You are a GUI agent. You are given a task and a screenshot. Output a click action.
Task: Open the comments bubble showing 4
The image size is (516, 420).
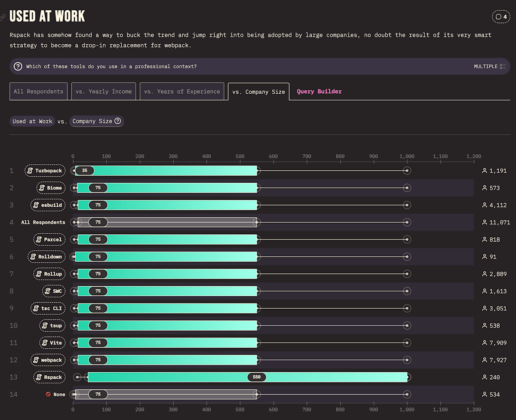tap(501, 17)
